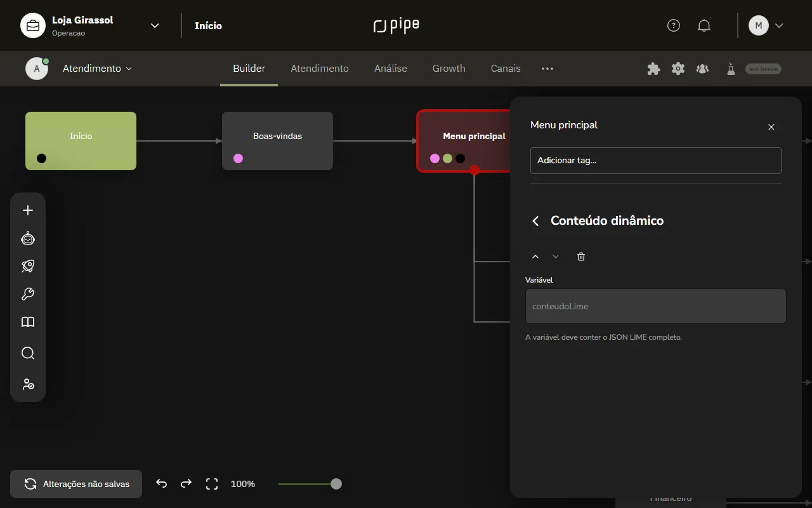The image size is (812, 508).
Task: Open the Atendimento bot dropdown
Action: tap(97, 69)
